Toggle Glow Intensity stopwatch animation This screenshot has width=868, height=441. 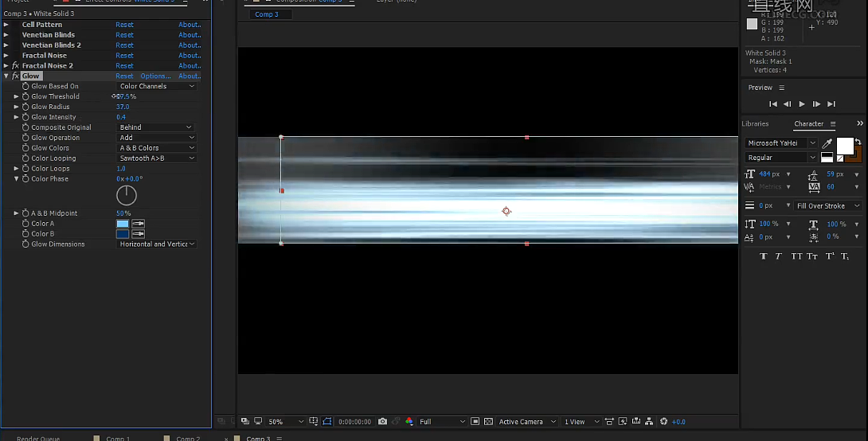25,117
